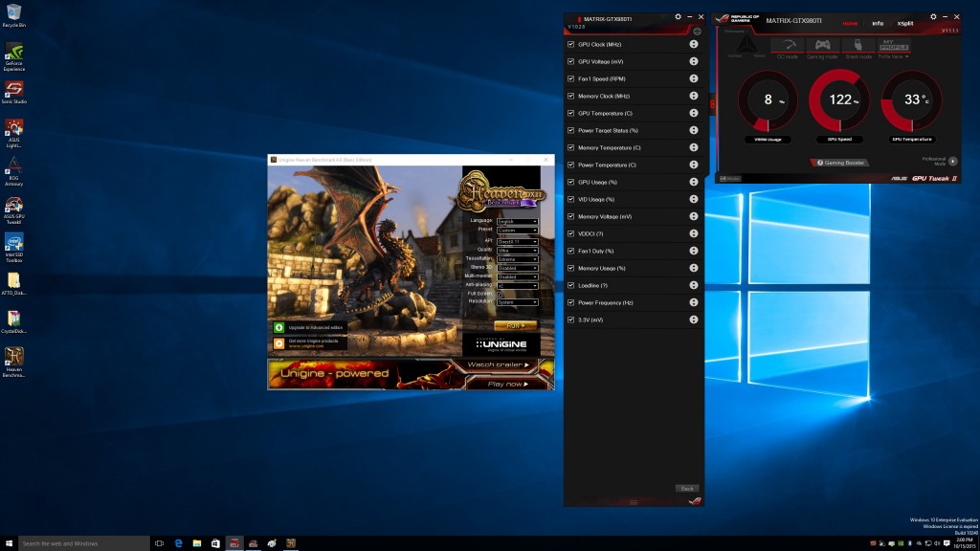Uncheck the Power Temperature (C) checkbox
This screenshot has height=551, width=980.
570,165
